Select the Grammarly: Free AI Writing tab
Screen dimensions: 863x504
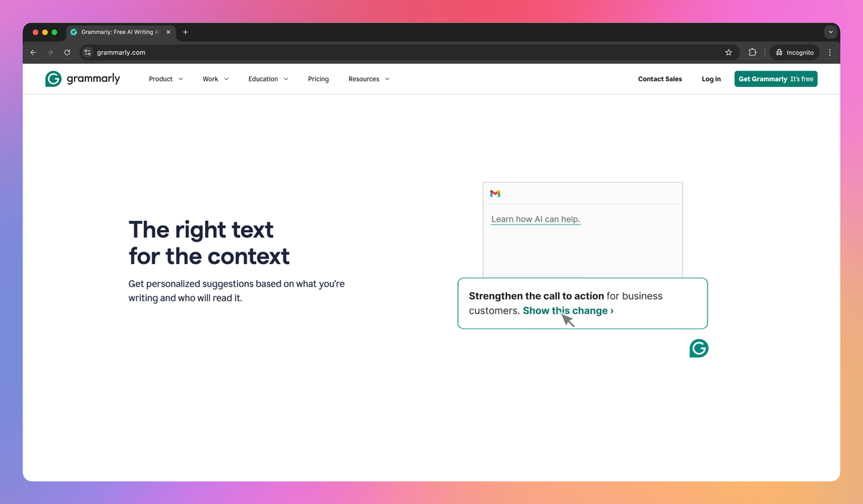121,32
